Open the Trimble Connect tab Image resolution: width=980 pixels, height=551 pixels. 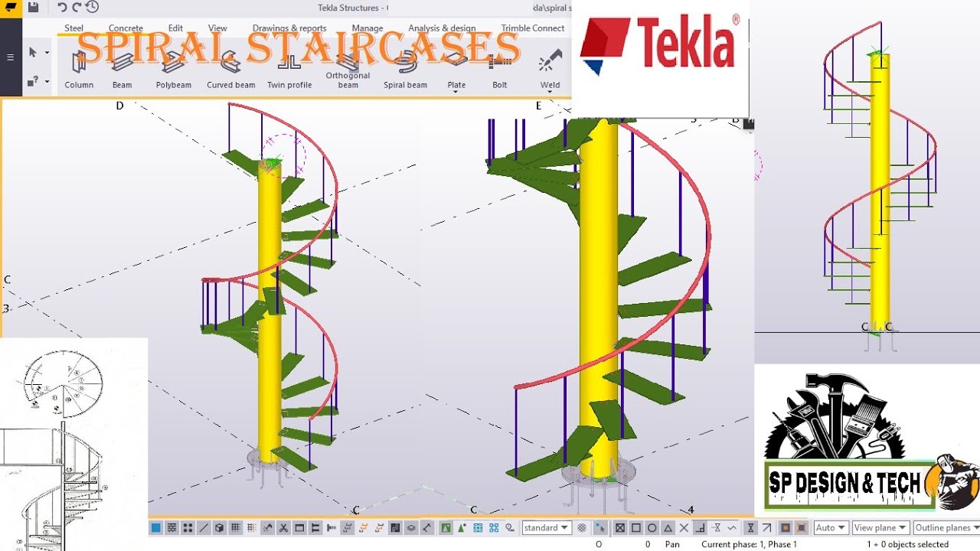533,28
